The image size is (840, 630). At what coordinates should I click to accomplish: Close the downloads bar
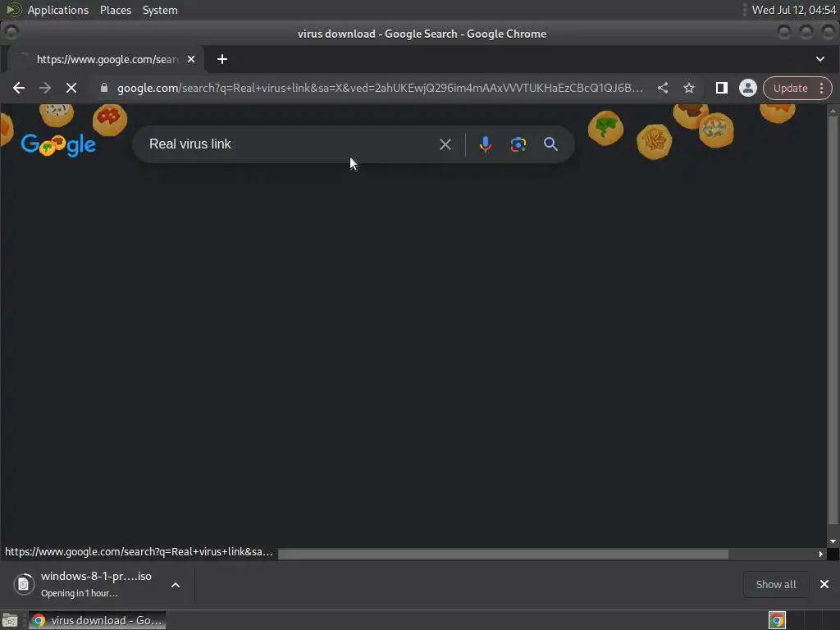tap(824, 584)
